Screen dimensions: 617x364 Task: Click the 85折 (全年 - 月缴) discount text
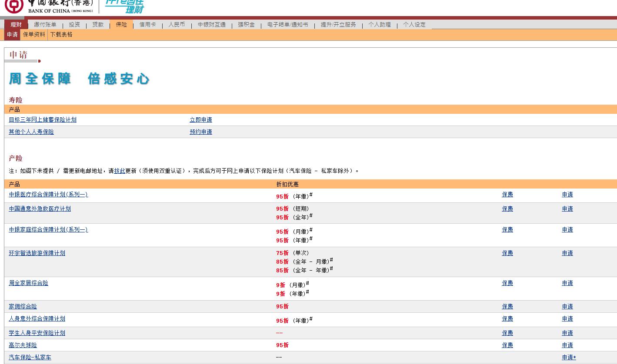(x=304, y=261)
